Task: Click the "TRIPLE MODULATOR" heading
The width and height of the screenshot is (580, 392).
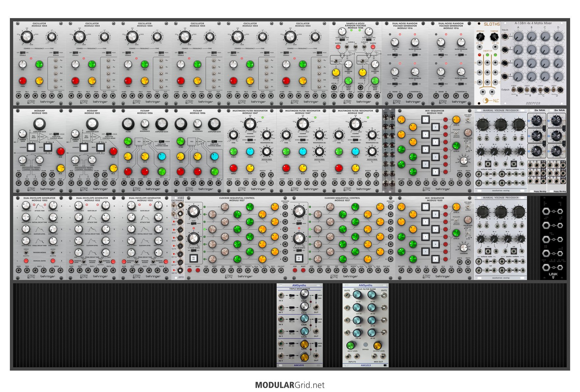Action: coord(299,289)
